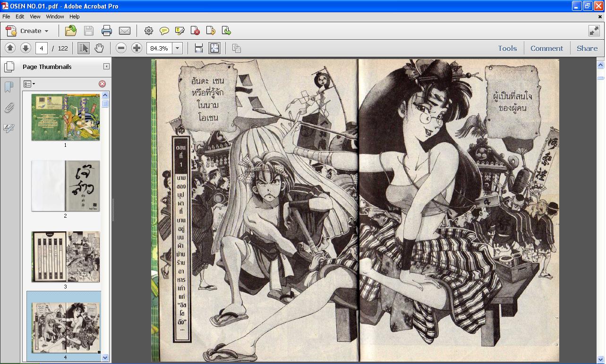Select page 2 thumbnail
Screen dimensions: 606x364
click(x=66, y=186)
